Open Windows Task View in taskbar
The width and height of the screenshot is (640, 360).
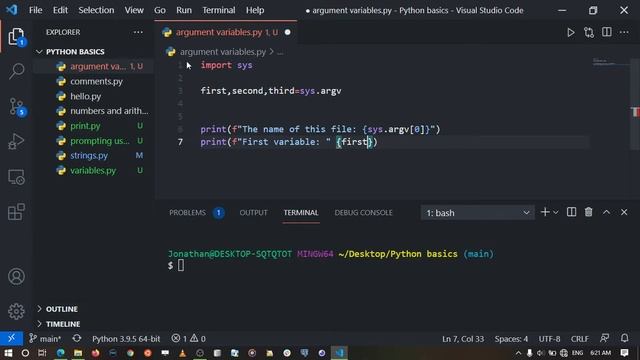coord(42,353)
